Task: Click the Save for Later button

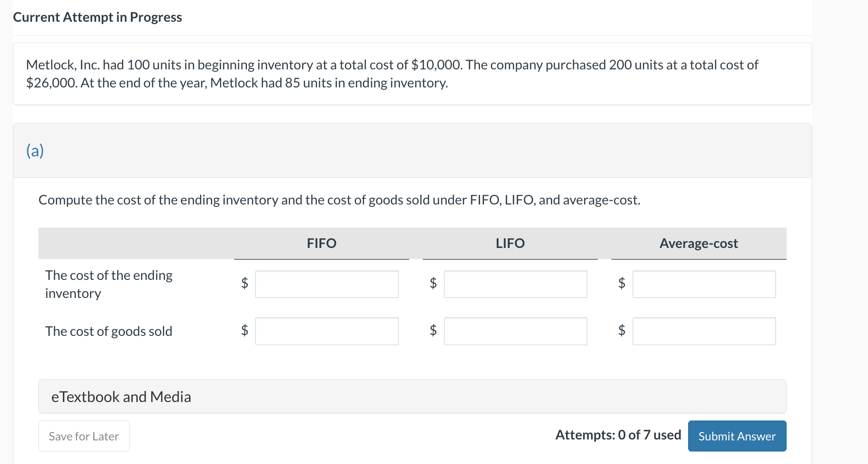Action: [84, 436]
